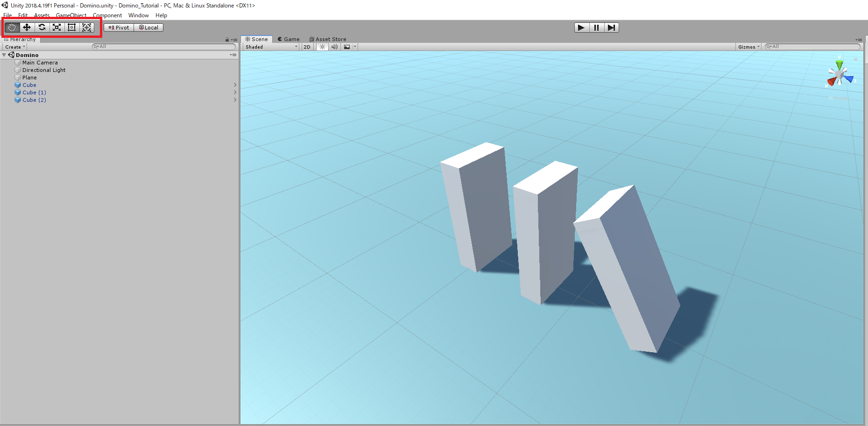Select Plane in Hierarchy

[x=29, y=78]
